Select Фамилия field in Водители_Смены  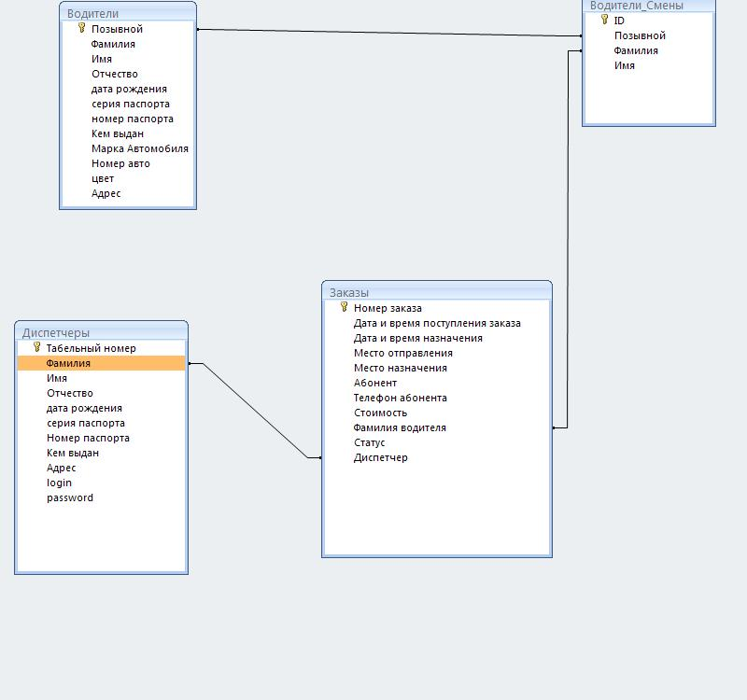[636, 50]
